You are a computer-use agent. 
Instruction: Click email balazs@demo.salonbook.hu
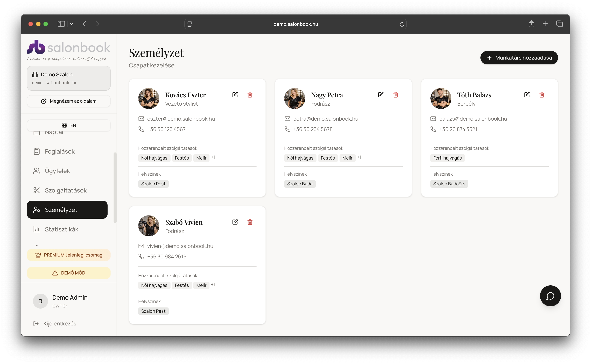coord(473,119)
